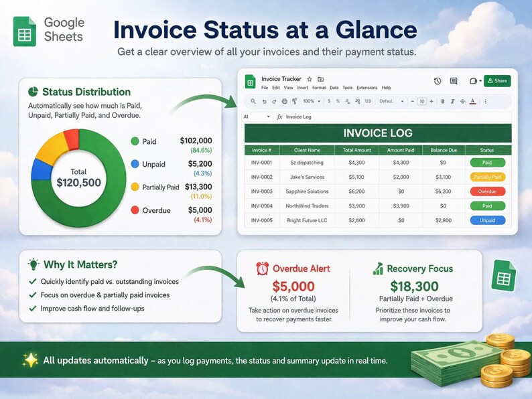The width and height of the screenshot is (532, 399).
Task: Apply percent format with the % icon
Action: point(338,101)
